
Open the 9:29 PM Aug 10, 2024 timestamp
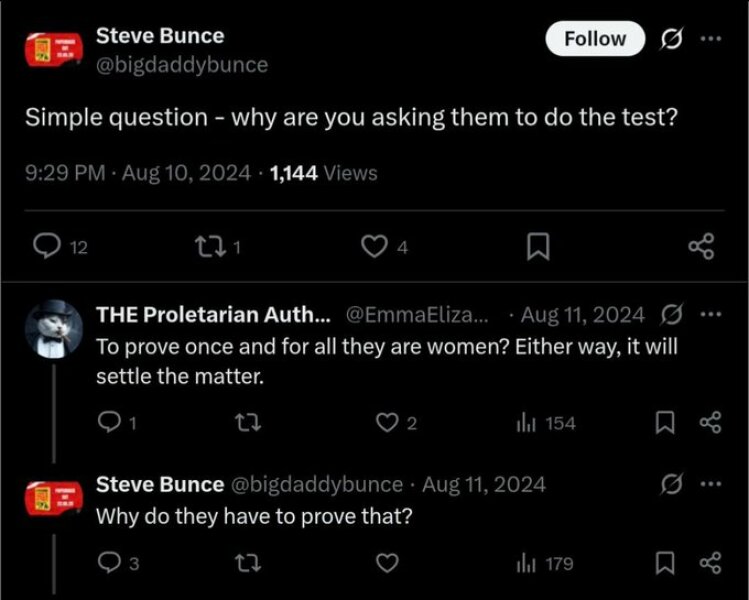(138, 173)
